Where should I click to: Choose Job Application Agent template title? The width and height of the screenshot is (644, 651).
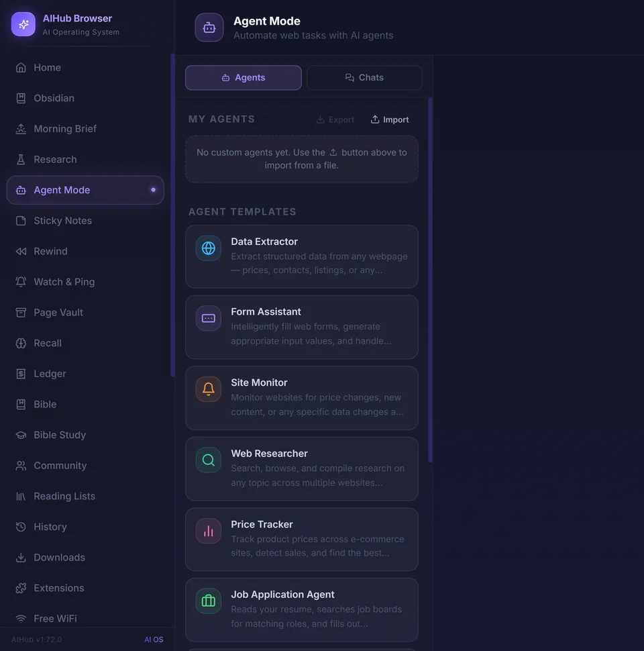point(282,595)
